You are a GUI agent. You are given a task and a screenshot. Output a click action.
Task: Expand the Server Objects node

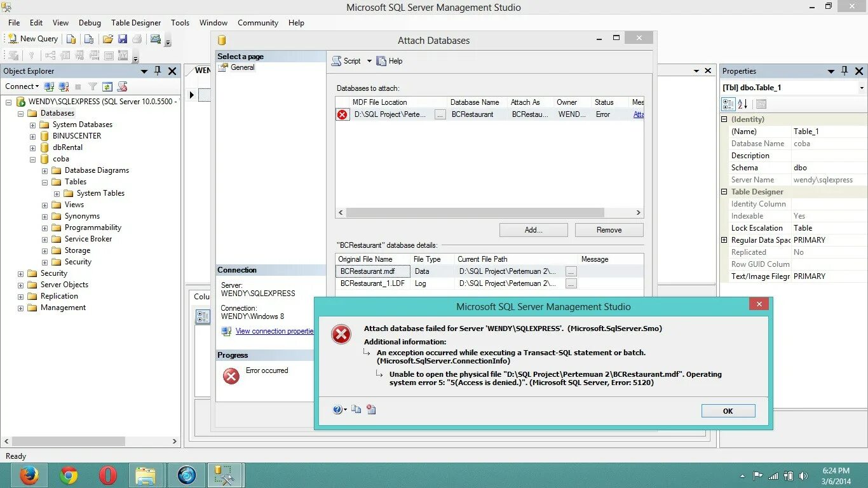pos(20,285)
